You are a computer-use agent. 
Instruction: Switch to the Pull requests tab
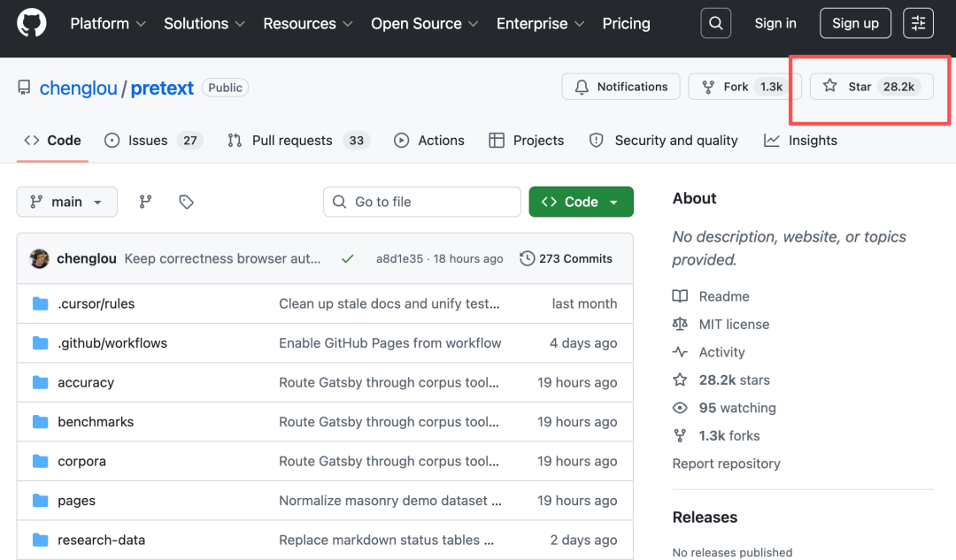click(x=297, y=141)
